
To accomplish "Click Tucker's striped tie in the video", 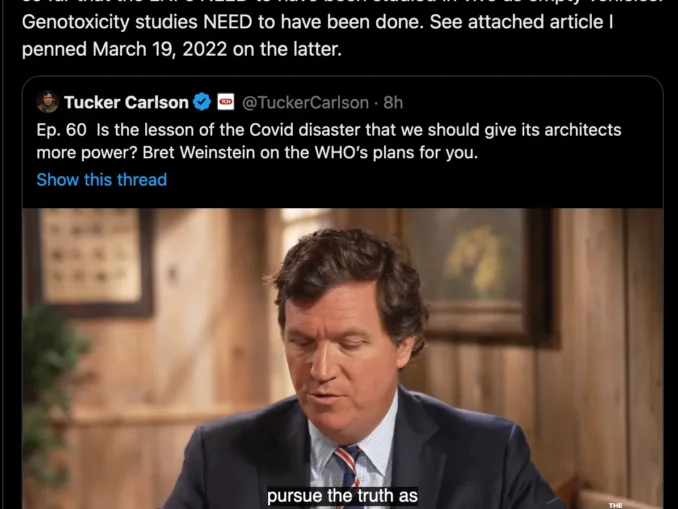I will [349, 469].
